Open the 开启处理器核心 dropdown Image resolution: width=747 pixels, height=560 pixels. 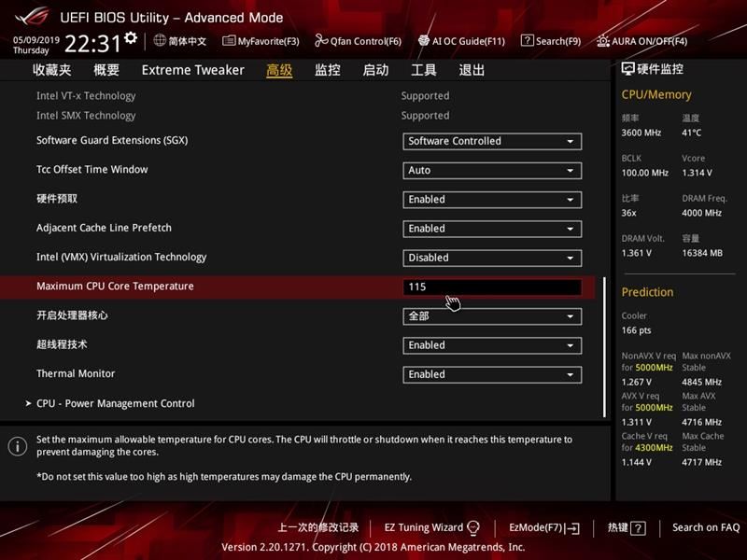[x=492, y=316]
